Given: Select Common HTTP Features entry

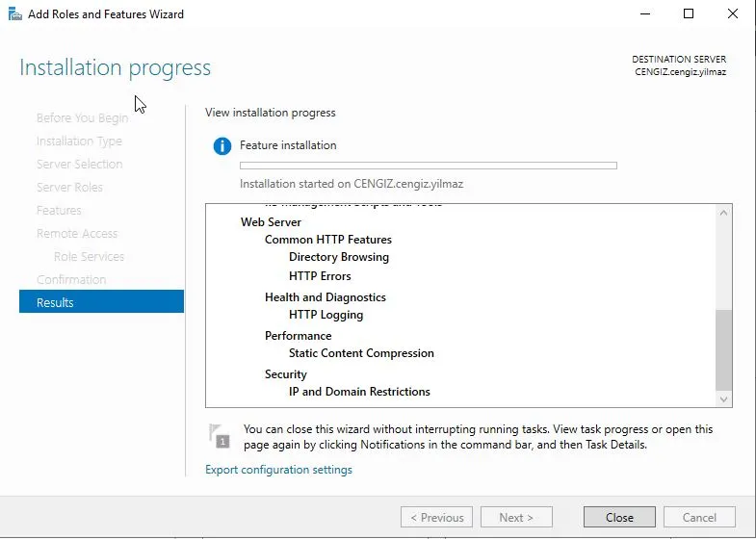Looking at the screenshot, I should point(327,240).
